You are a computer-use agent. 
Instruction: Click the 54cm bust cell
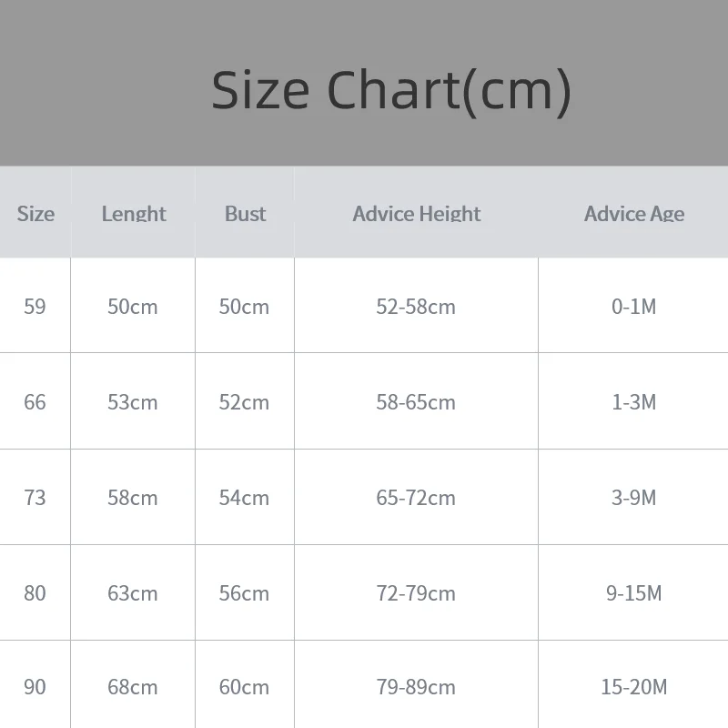click(x=244, y=498)
